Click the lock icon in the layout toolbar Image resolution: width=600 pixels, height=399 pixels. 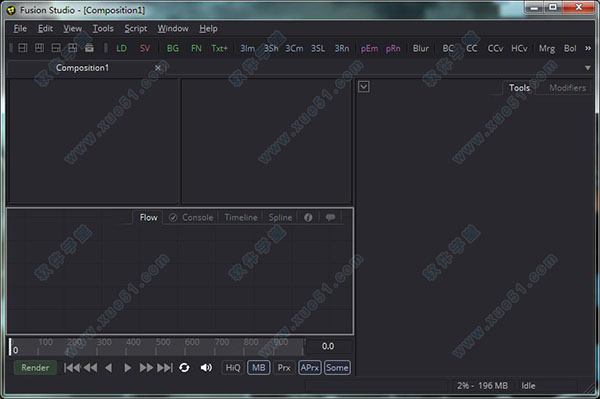pyautogui.click(x=89, y=48)
